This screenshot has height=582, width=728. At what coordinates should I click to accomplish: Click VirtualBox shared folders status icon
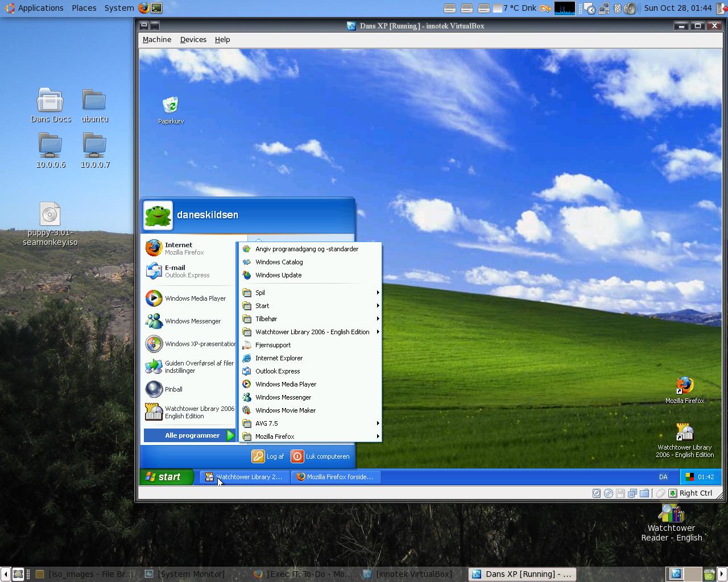point(644,493)
